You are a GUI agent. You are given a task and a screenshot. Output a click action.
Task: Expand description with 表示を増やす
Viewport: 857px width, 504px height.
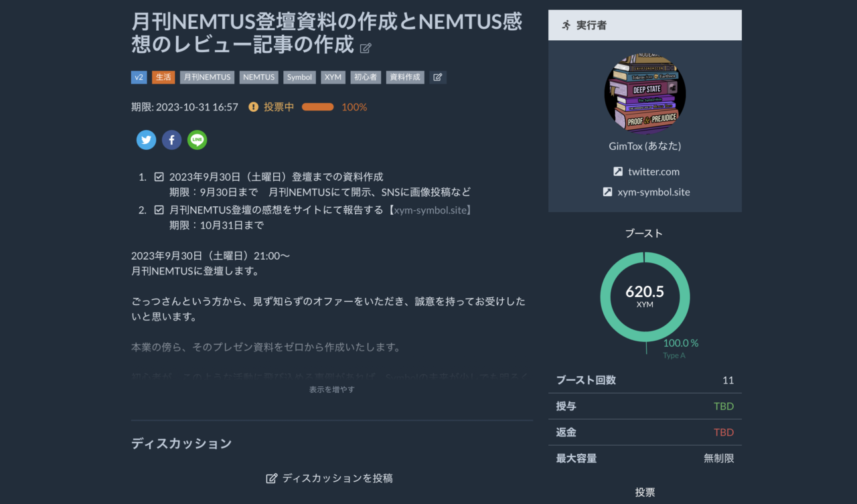pos(332,390)
